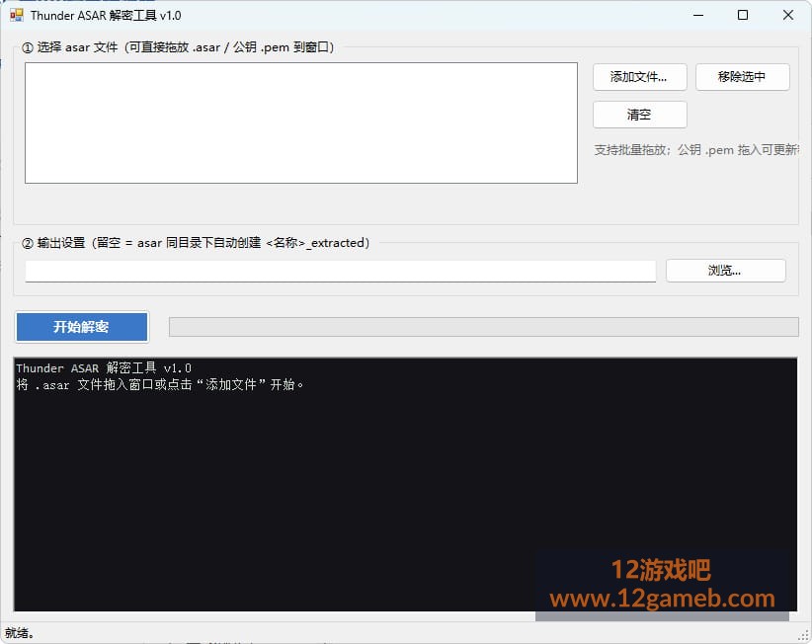Click the decryption progress bar
The width and height of the screenshot is (812, 644).
pos(484,327)
